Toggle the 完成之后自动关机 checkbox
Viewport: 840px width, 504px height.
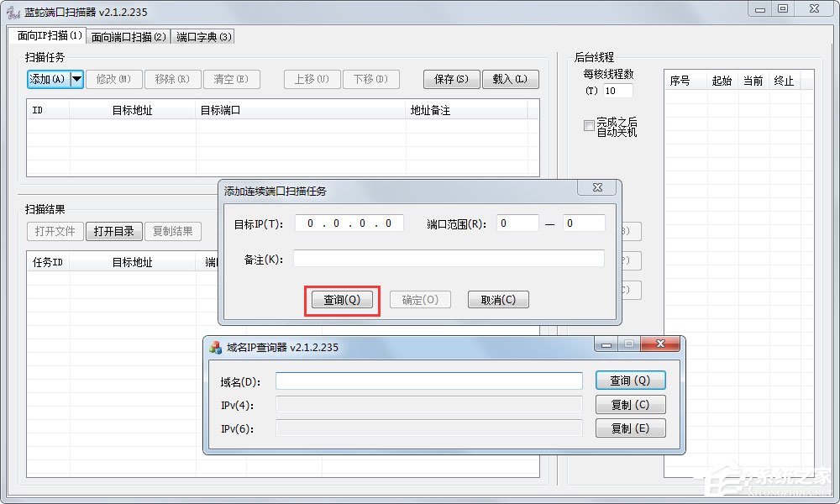[x=589, y=126]
